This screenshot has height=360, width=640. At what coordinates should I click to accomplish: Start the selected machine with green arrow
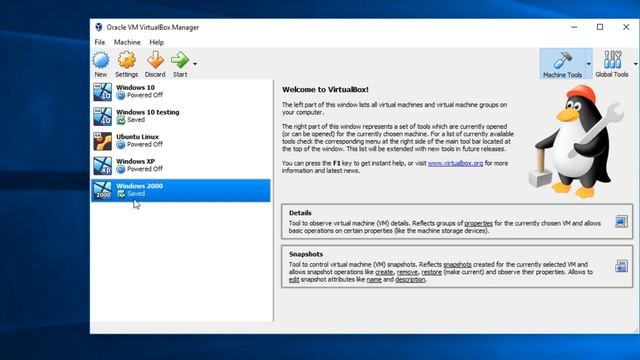180,60
